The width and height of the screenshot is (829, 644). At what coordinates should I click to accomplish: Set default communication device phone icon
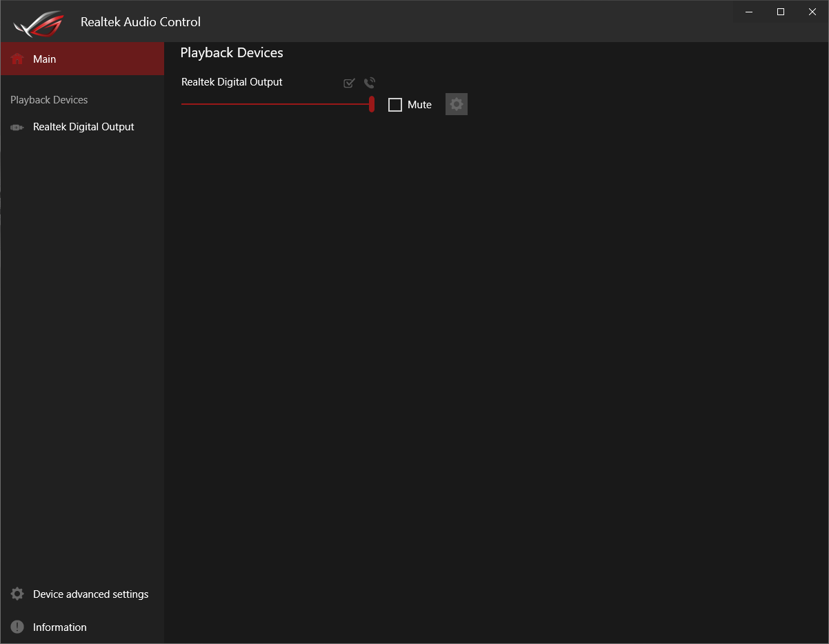[370, 83]
